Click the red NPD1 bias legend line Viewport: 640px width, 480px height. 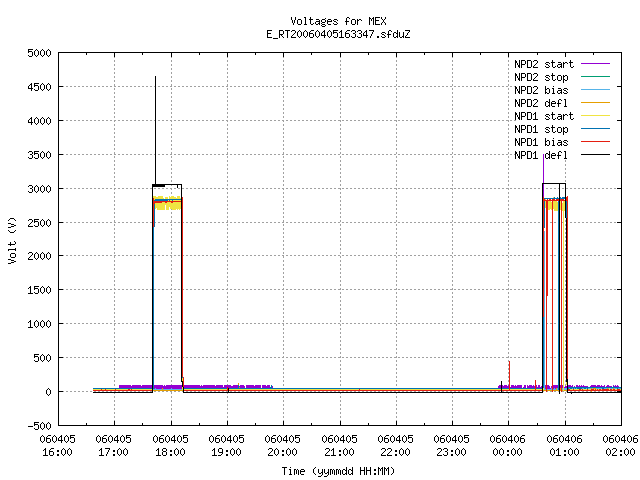point(596,142)
